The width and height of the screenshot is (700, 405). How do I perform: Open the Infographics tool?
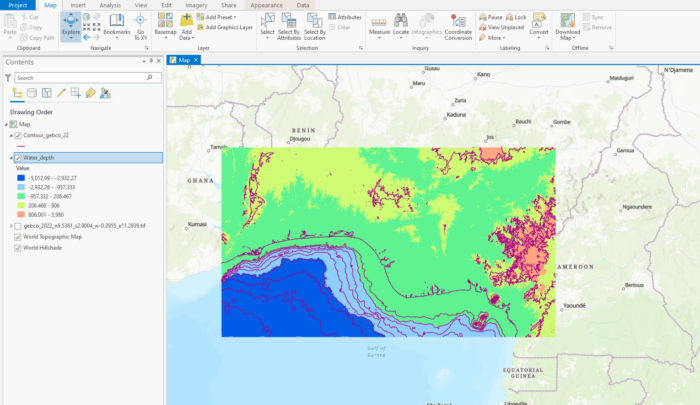(x=426, y=26)
